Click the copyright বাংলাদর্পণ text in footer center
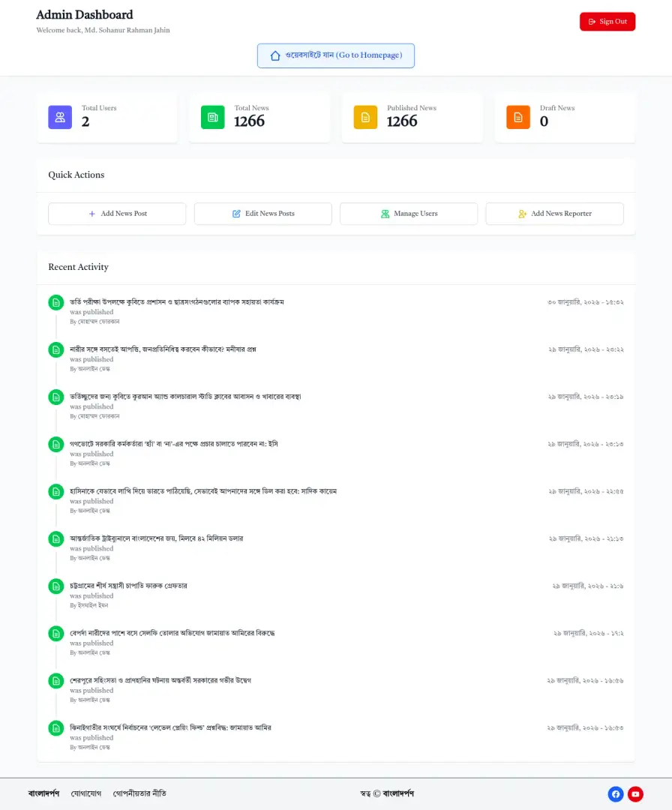 388,793
